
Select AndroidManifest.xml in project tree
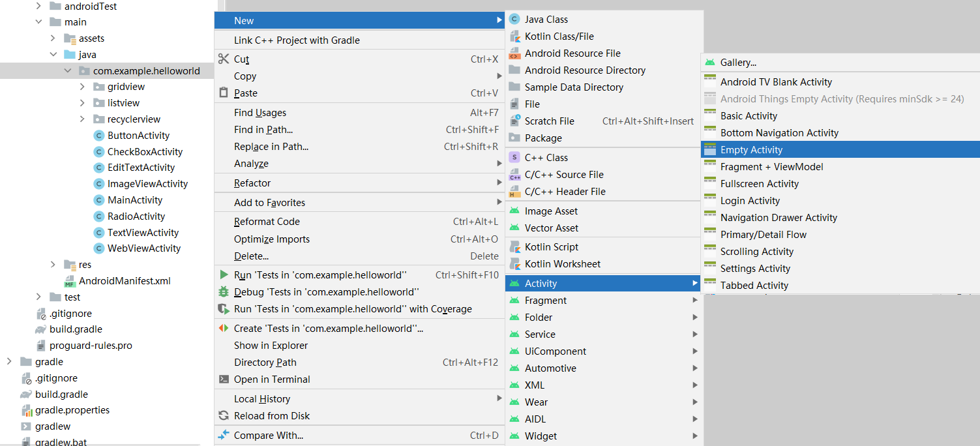pyautogui.click(x=125, y=281)
